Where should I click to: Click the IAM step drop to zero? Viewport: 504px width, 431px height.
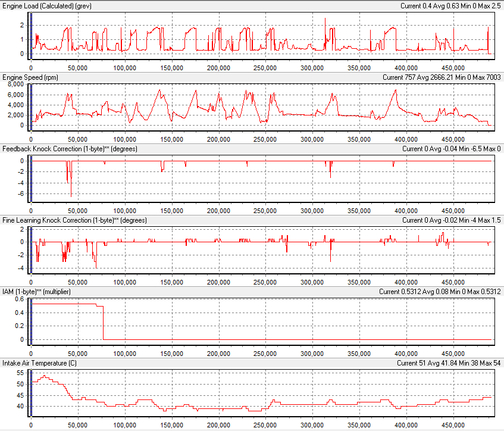click(x=104, y=323)
